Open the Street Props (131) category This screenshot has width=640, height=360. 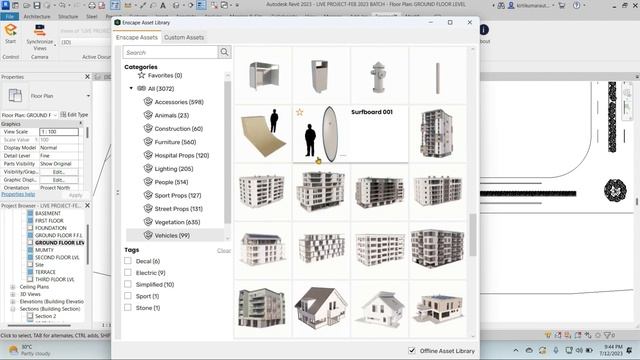tap(178, 209)
